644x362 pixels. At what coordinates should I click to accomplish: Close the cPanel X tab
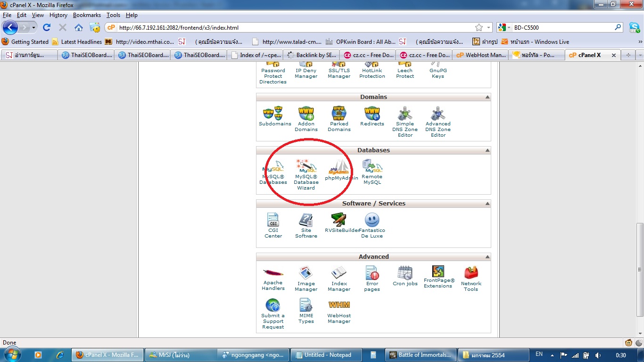[614, 55]
